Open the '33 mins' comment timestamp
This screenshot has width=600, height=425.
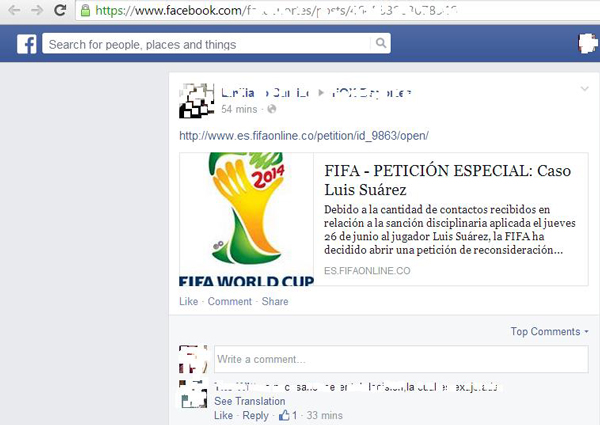click(324, 415)
